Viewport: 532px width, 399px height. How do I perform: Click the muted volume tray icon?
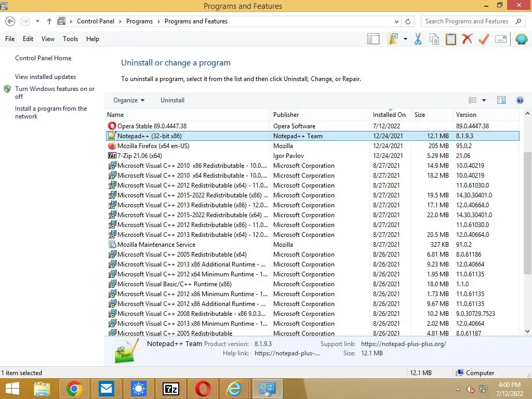click(x=470, y=389)
